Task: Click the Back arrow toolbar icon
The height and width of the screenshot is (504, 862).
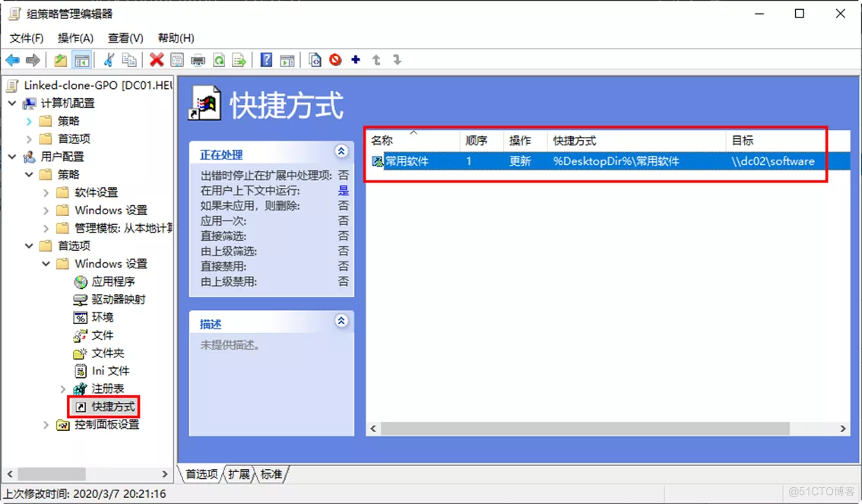Action: (x=13, y=60)
